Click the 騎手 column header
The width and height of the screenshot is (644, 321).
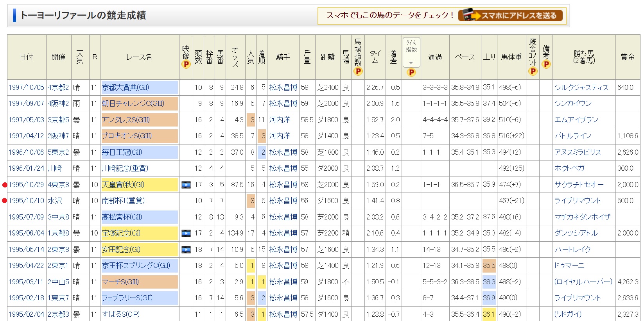(x=283, y=57)
